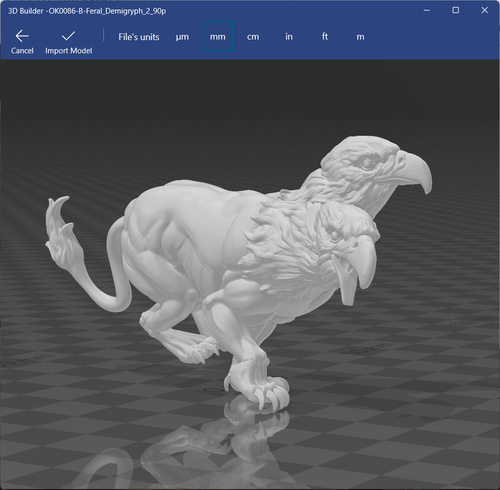The width and height of the screenshot is (500, 490).
Task: Click the Import Model checkmark icon
Action: [68, 36]
